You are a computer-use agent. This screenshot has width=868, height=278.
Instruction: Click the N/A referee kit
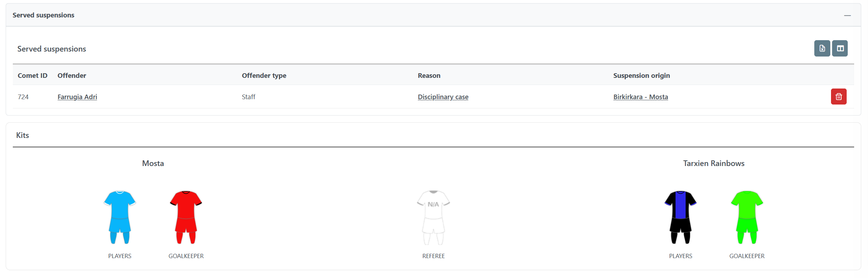pyautogui.click(x=433, y=217)
